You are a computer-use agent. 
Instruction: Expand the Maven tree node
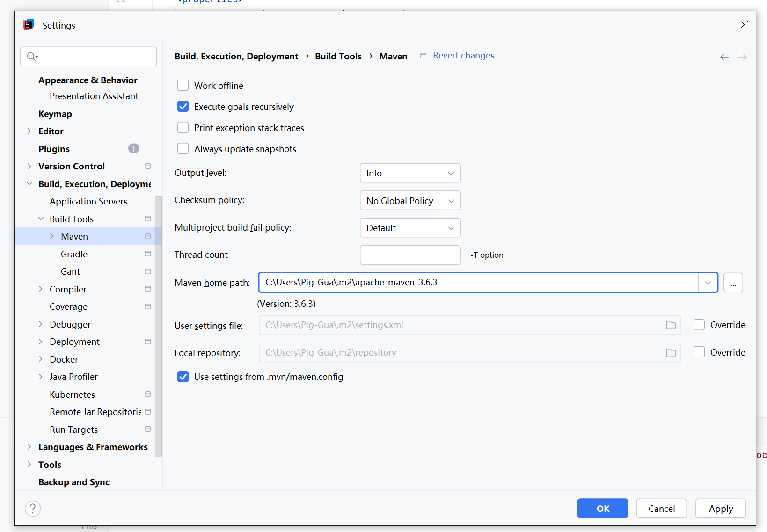coord(52,236)
